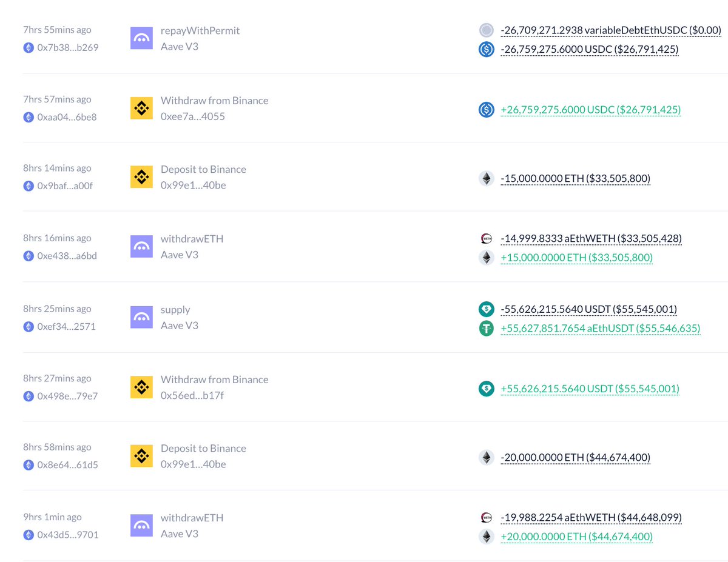Click the 7hrs 57mins ago timestamp

click(57, 99)
